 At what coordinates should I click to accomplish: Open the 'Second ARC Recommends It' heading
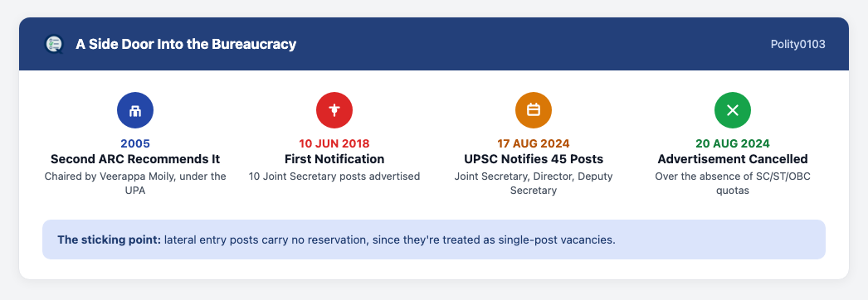tap(135, 159)
